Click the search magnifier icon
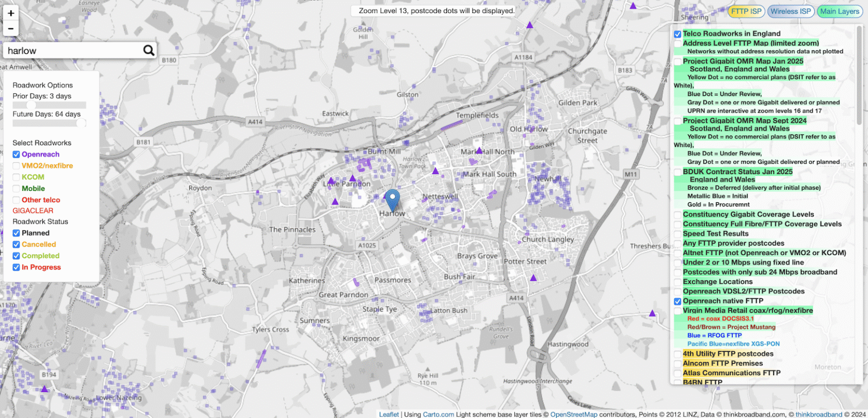 (149, 50)
